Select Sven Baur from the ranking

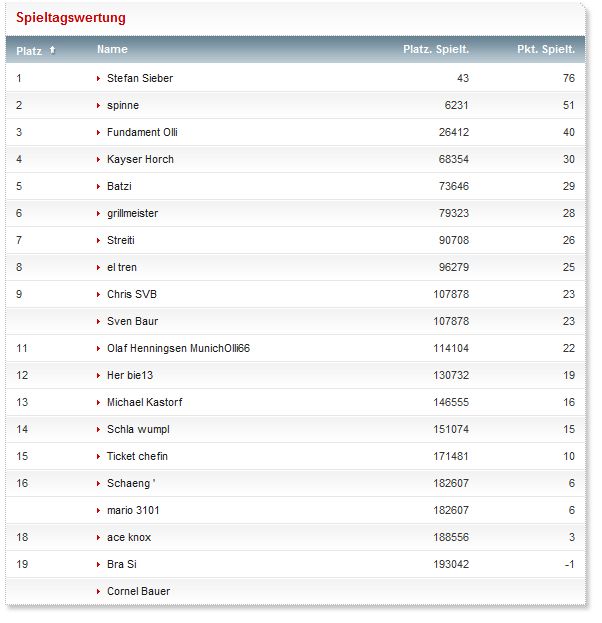coord(133,321)
